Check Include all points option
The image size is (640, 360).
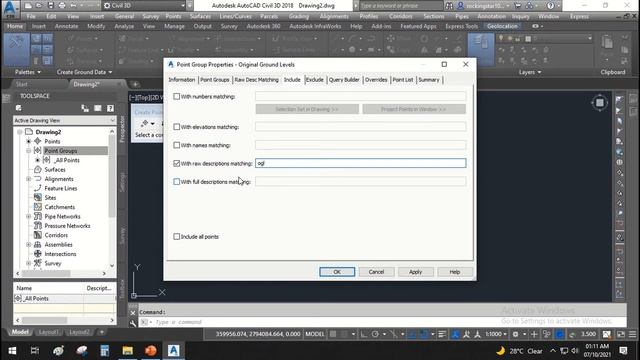[176, 236]
